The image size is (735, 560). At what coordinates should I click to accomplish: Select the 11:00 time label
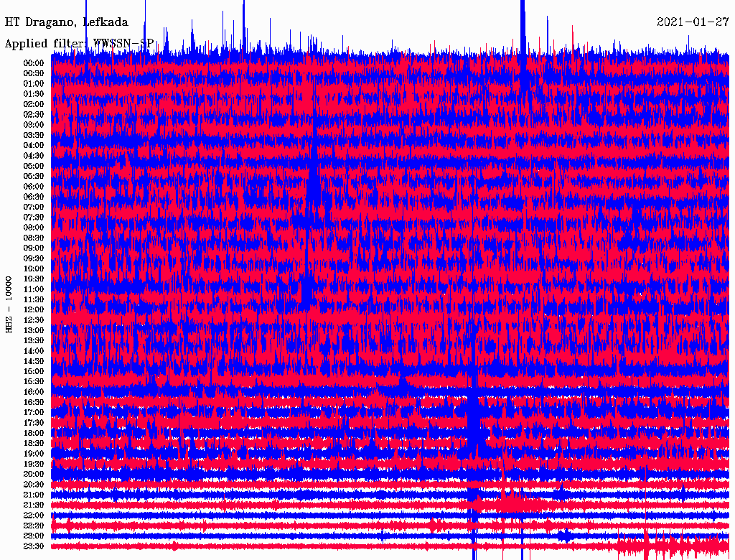(34, 289)
